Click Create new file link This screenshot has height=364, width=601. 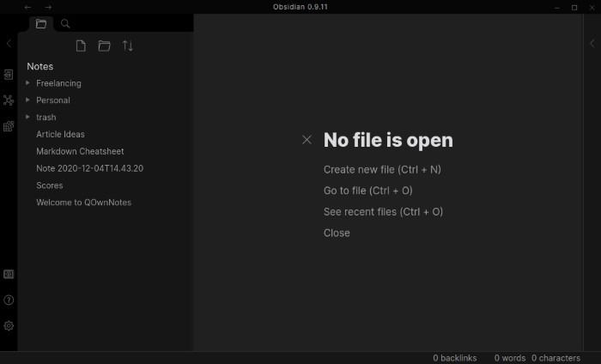pyautogui.click(x=382, y=170)
